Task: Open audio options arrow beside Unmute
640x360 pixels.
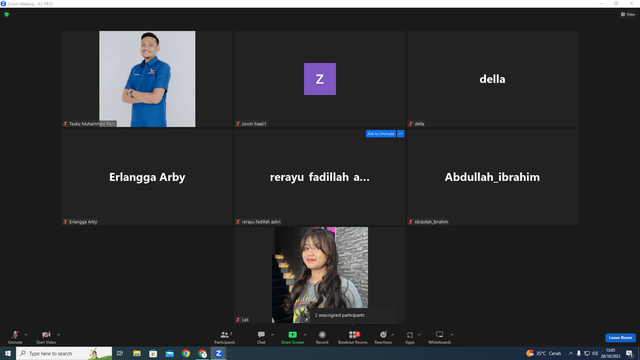Action: coord(26,335)
